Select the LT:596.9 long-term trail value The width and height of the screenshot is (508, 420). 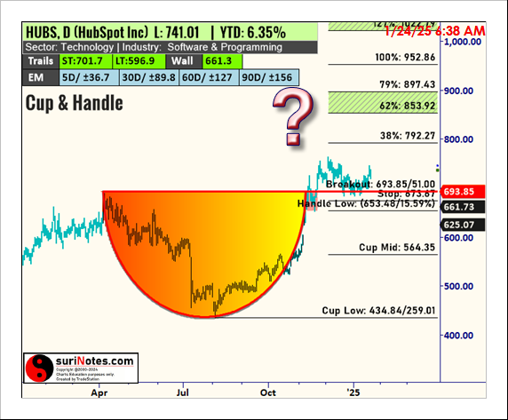tap(139, 61)
